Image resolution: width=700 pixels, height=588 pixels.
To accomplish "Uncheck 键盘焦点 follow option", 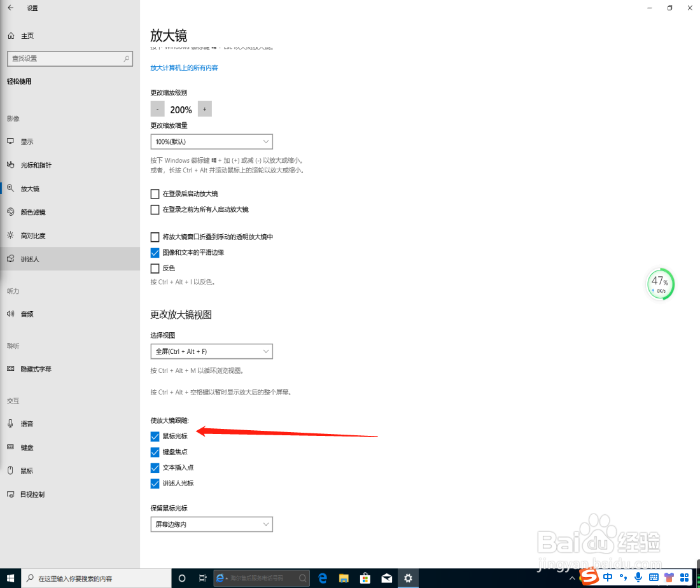I will click(155, 452).
